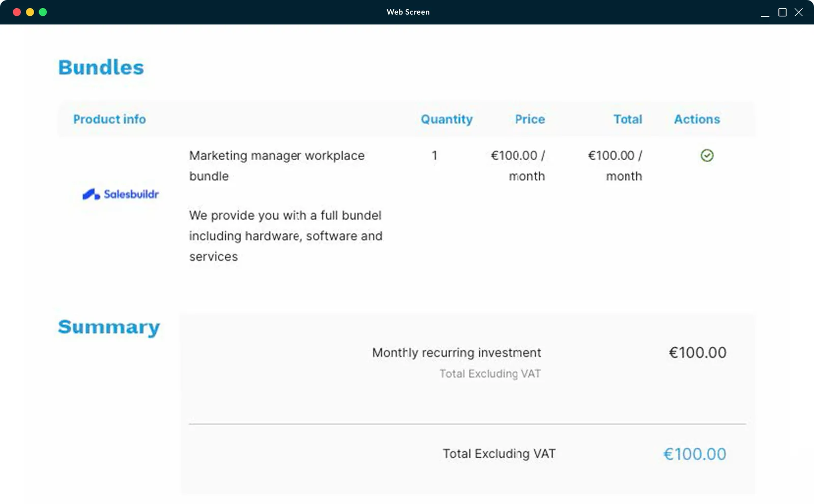Click the Bundles heading
The height and width of the screenshot is (504, 814).
point(101,67)
